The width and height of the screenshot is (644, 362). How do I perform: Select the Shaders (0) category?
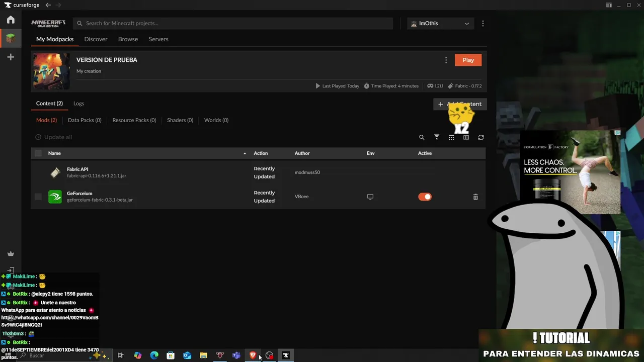(x=180, y=120)
